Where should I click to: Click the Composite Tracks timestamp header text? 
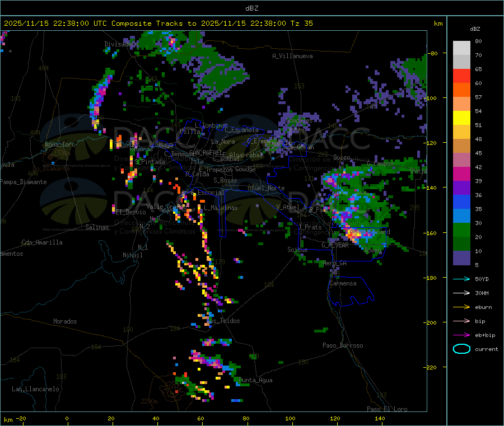point(158,23)
